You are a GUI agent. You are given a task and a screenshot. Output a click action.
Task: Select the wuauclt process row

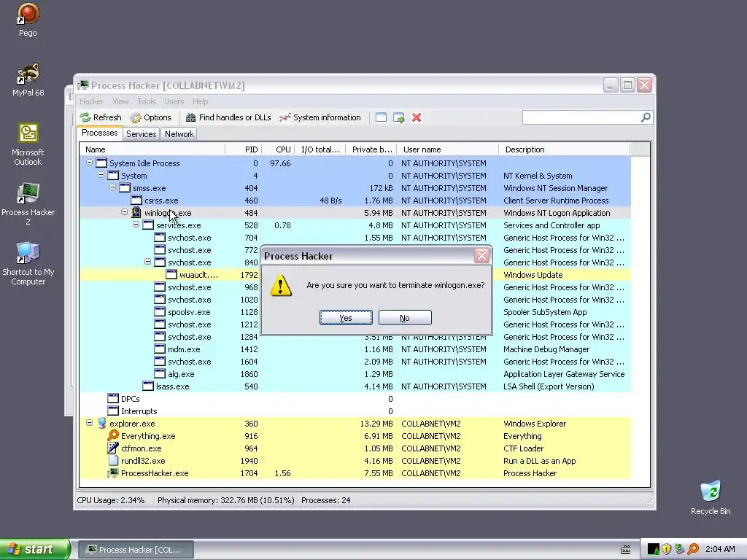tap(355, 275)
